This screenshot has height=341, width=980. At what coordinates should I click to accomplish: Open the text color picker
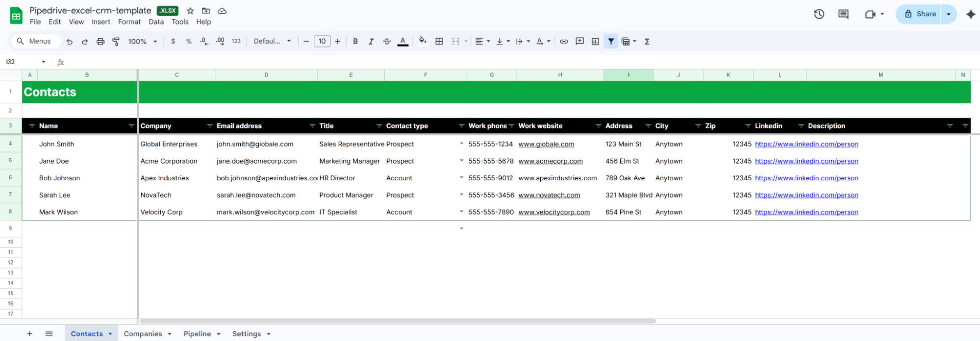[x=403, y=42]
